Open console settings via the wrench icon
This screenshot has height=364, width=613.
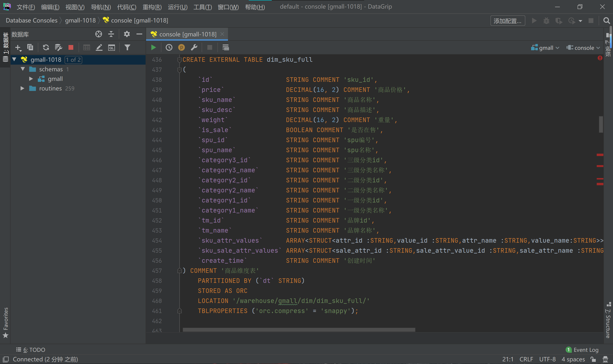[194, 47]
